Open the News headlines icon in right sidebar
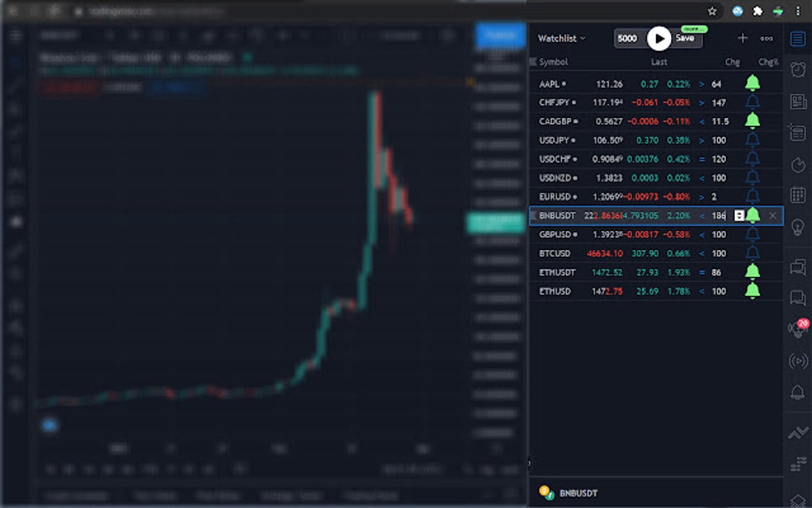This screenshot has height=508, width=812. point(798,101)
